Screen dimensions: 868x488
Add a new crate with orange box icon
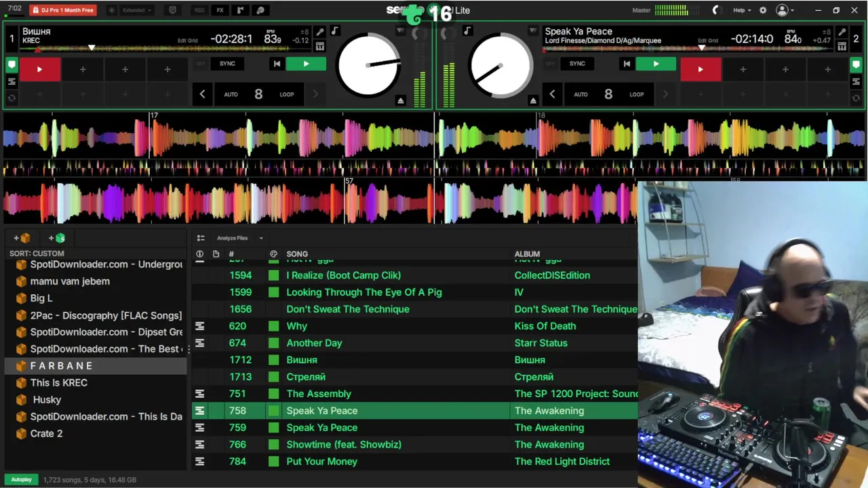[22, 238]
